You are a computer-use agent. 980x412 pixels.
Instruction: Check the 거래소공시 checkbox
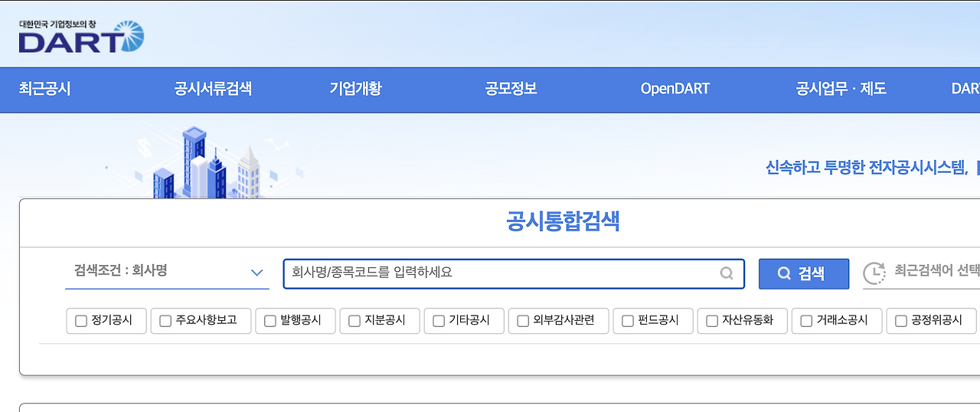(x=806, y=321)
